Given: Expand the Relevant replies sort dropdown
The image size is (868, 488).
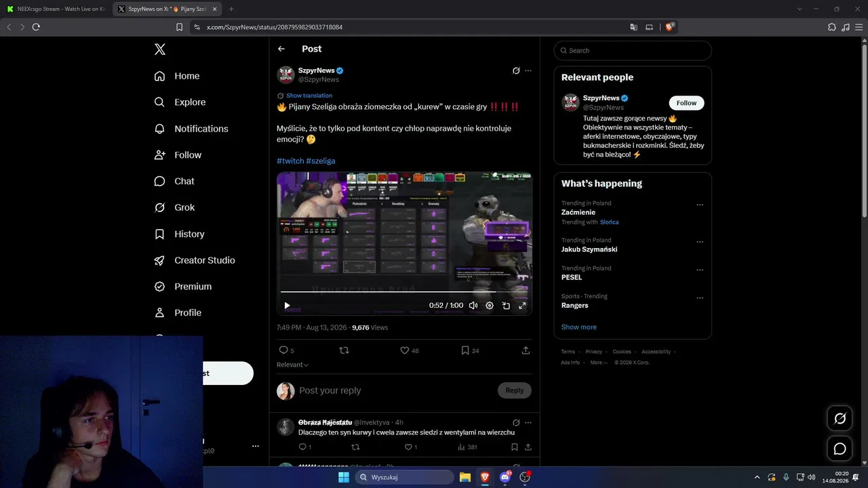Looking at the screenshot, I should 292,365.
